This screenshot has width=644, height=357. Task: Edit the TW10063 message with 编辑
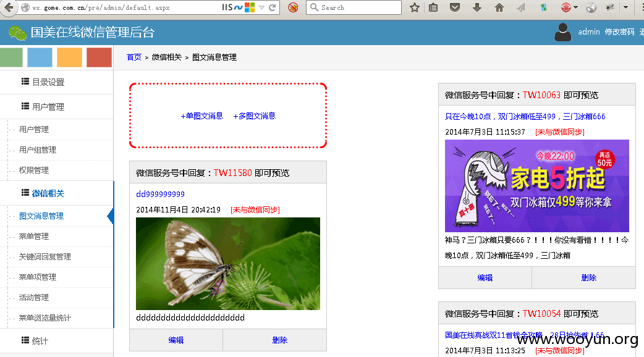click(x=485, y=278)
